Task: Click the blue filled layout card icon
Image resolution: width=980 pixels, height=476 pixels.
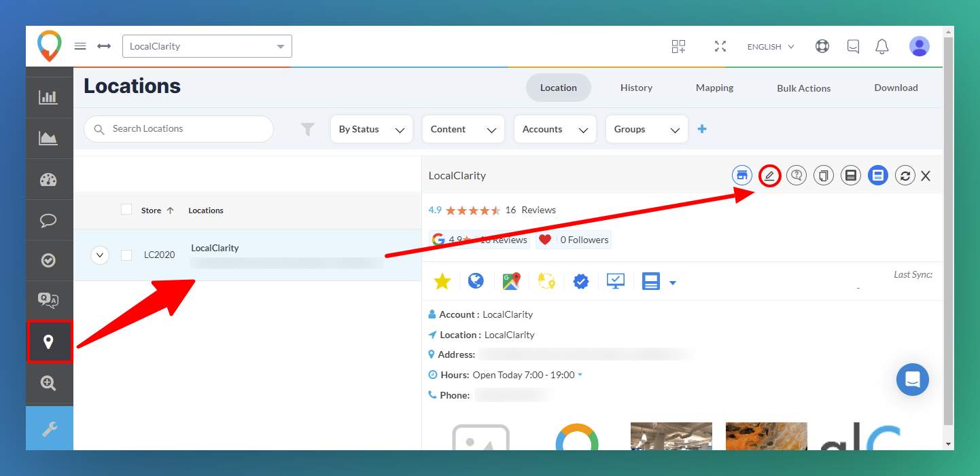Action: (x=878, y=176)
